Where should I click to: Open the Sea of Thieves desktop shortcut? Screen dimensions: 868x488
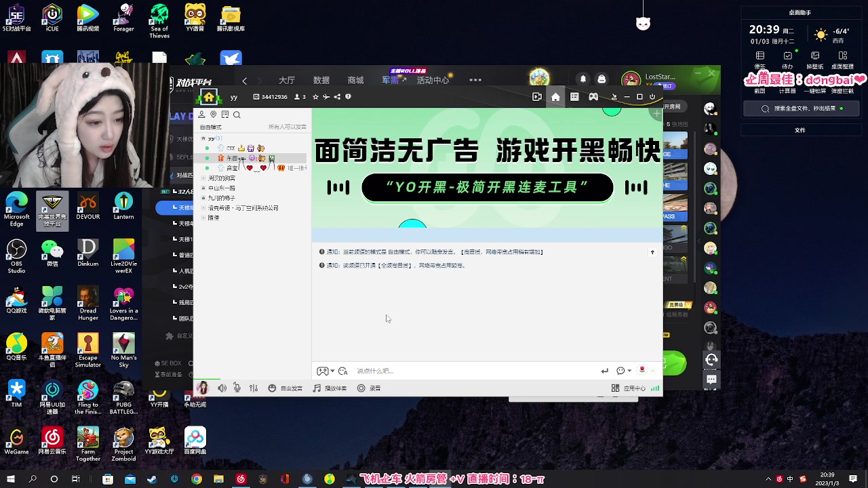[159, 21]
